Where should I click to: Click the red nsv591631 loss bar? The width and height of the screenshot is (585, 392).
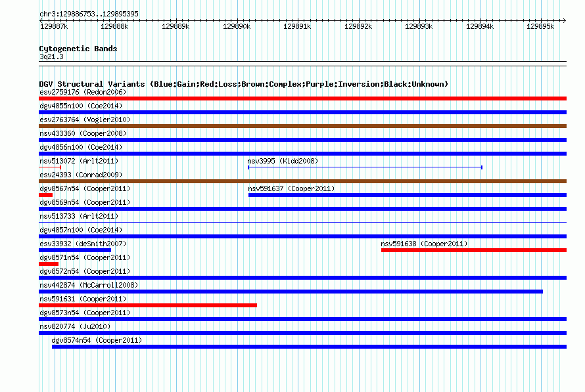click(x=148, y=305)
